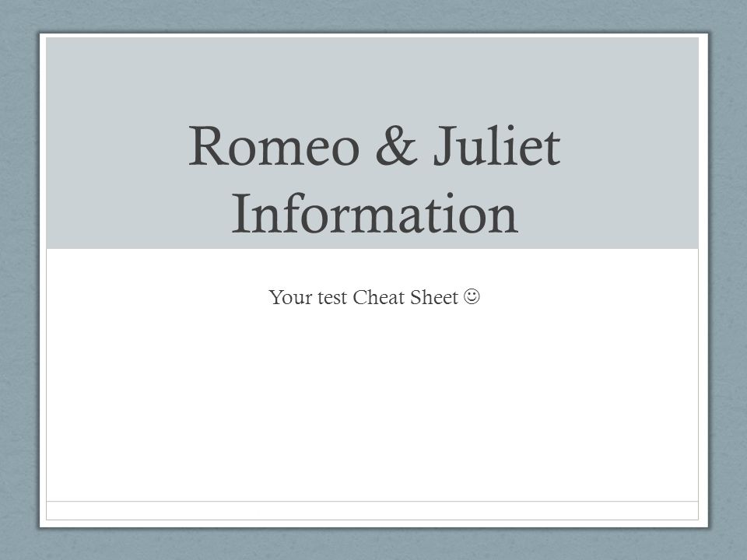This screenshot has width=747, height=560.
Task: Click the empty white area below the subtitle
Action: (372, 404)
